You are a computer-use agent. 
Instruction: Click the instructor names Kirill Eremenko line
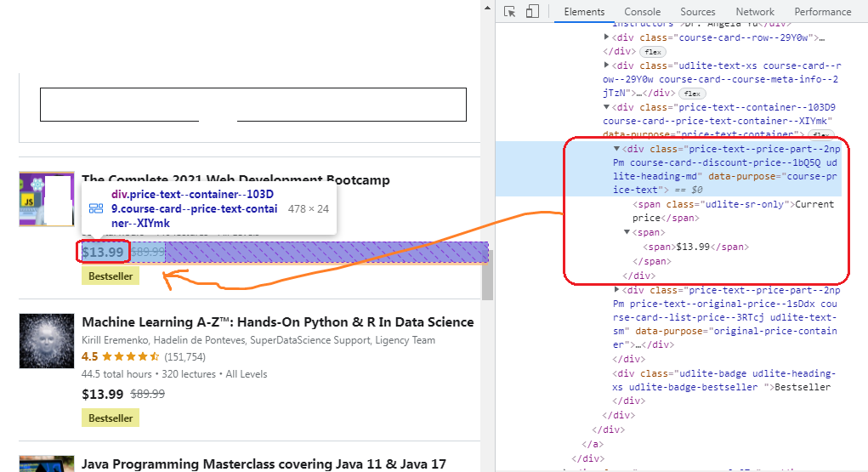[258, 340]
